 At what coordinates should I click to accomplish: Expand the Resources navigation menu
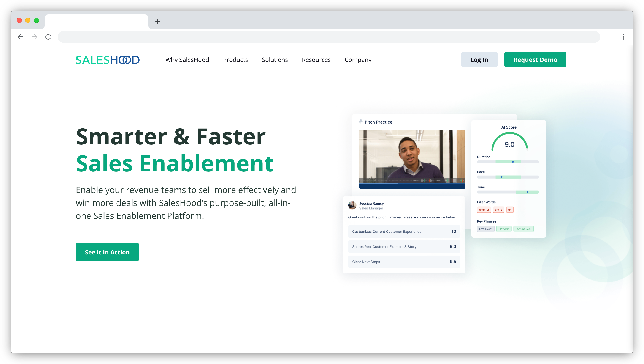(316, 60)
